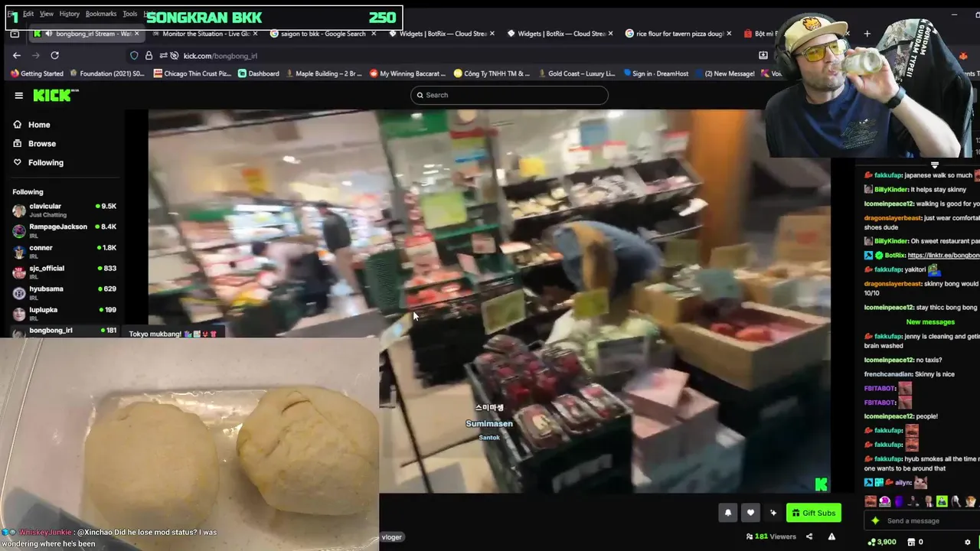
Task: Open the History menu
Action: tap(70, 14)
